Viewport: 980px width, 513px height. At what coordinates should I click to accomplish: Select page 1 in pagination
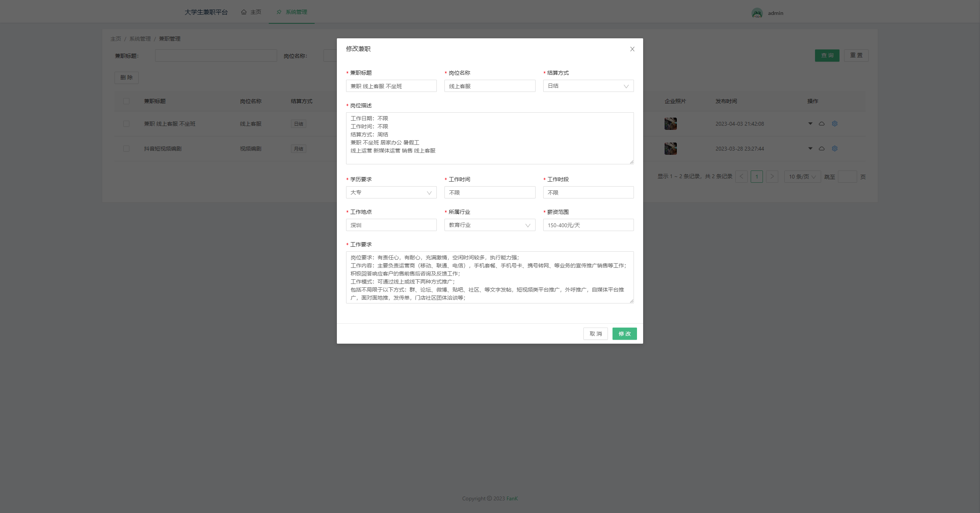coord(756,177)
